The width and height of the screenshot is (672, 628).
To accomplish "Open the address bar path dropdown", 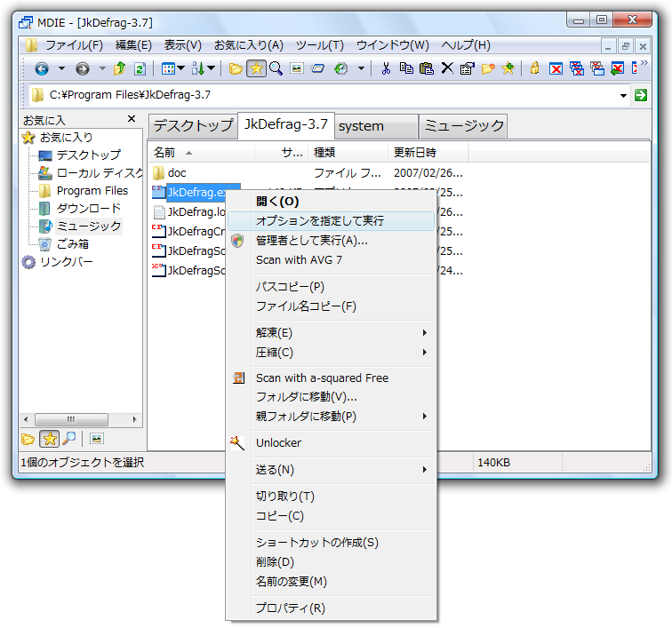I will 623,95.
